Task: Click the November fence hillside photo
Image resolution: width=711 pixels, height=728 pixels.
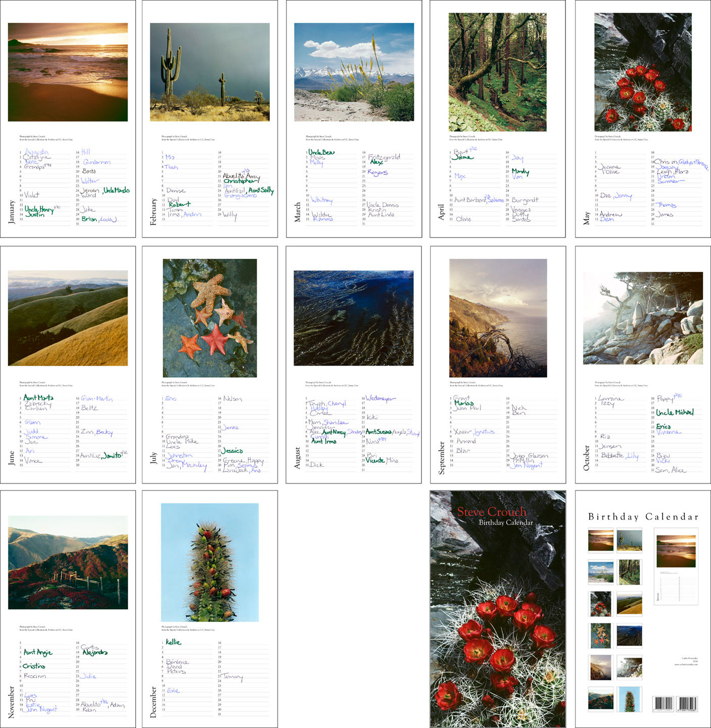Action: [68, 562]
